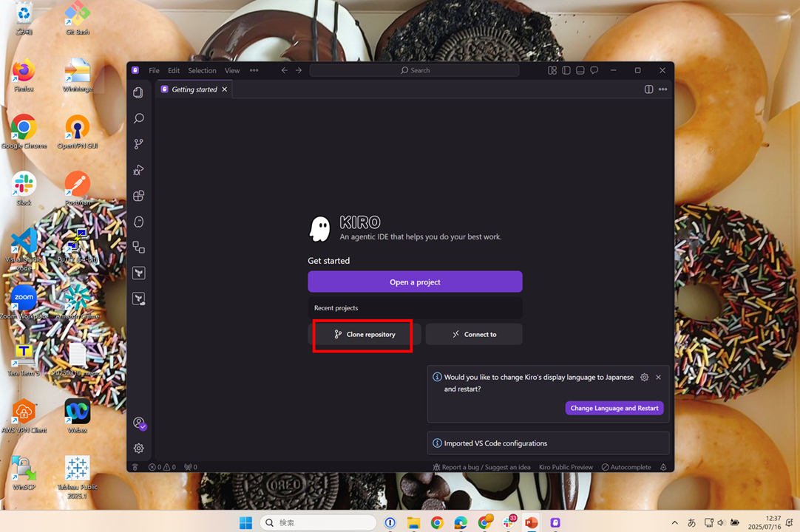Close the Getting started tab

point(225,89)
